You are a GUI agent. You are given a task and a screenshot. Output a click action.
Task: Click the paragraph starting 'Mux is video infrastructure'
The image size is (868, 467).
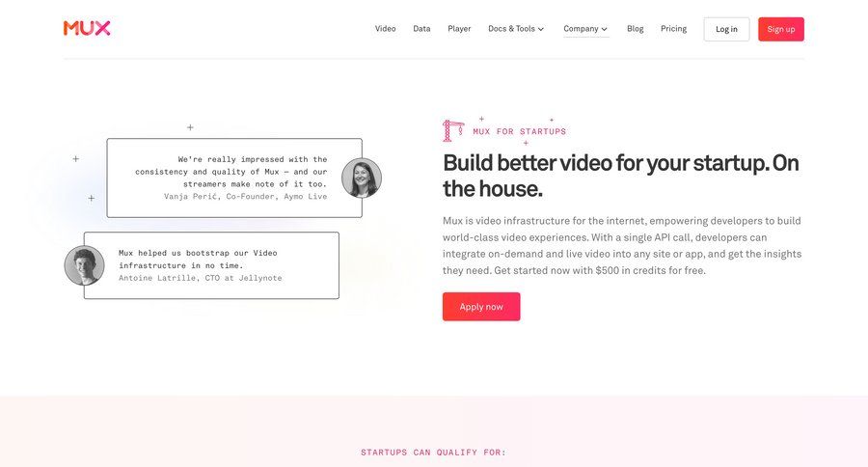tap(622, 245)
